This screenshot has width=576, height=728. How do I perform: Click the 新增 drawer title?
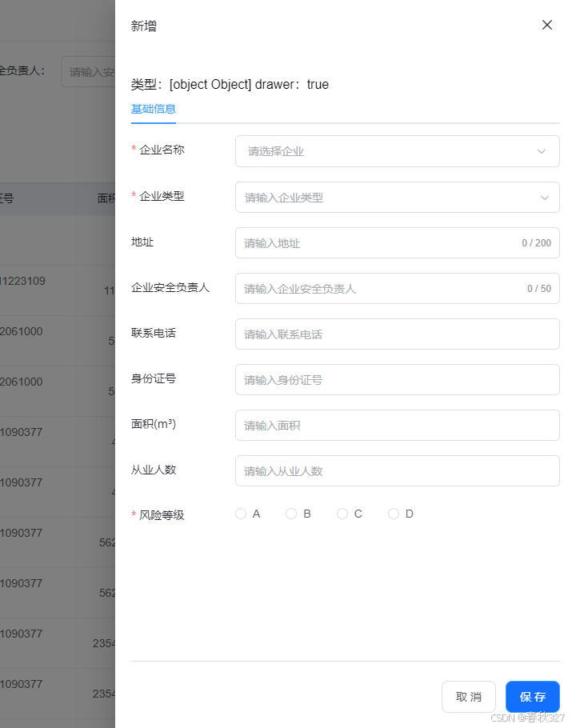click(144, 26)
